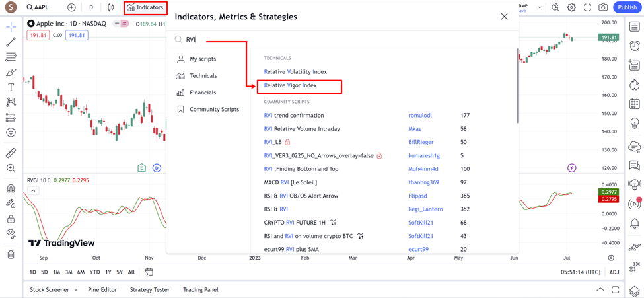Select the trend line drawing tool
The image size is (644, 298).
click(11, 42)
